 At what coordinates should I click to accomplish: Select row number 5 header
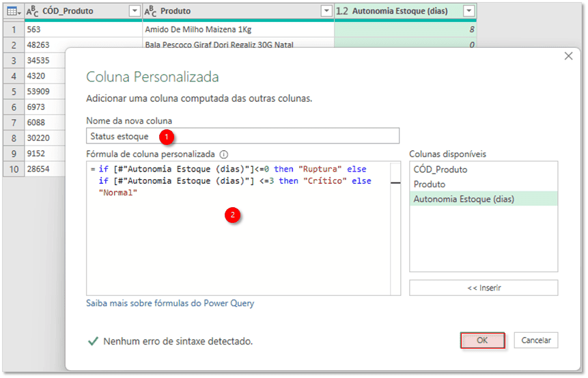(x=14, y=92)
